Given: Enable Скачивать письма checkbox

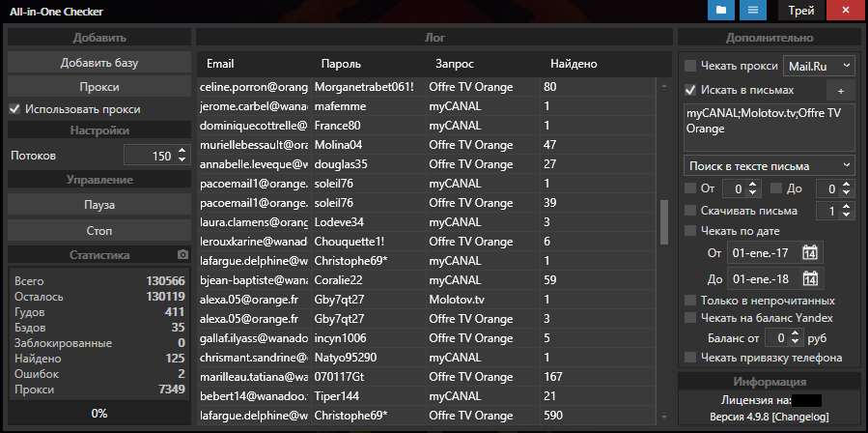Looking at the screenshot, I should coord(690,211).
